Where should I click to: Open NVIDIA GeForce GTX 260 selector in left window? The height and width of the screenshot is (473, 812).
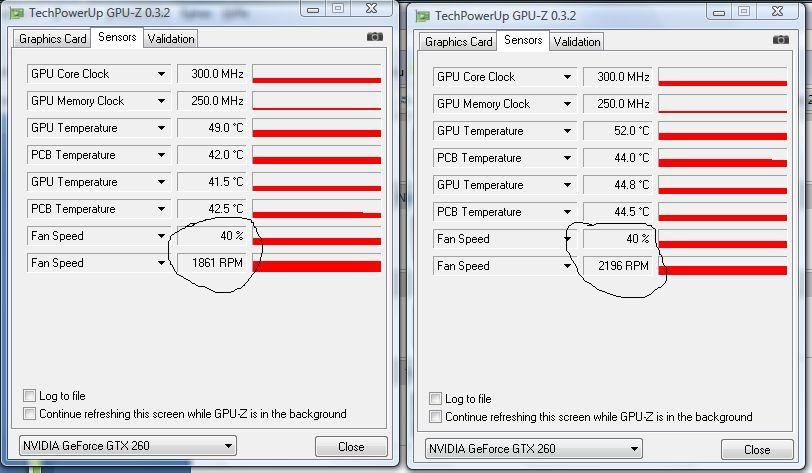127,446
